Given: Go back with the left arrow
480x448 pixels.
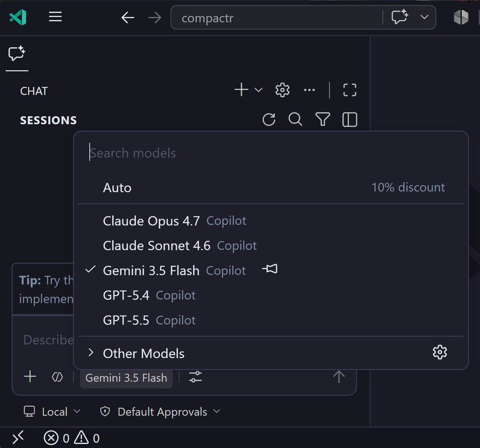Looking at the screenshot, I should click(128, 18).
